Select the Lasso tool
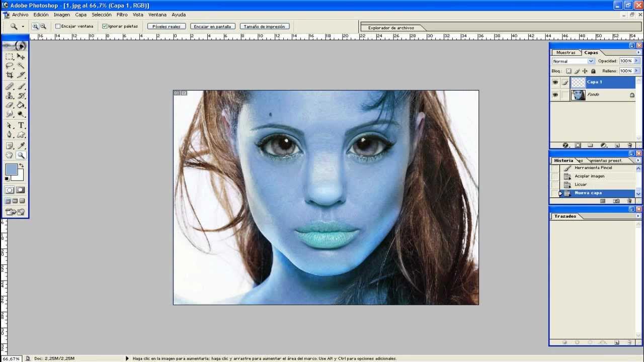Image resolution: width=644 pixels, height=362 pixels. click(x=10, y=66)
